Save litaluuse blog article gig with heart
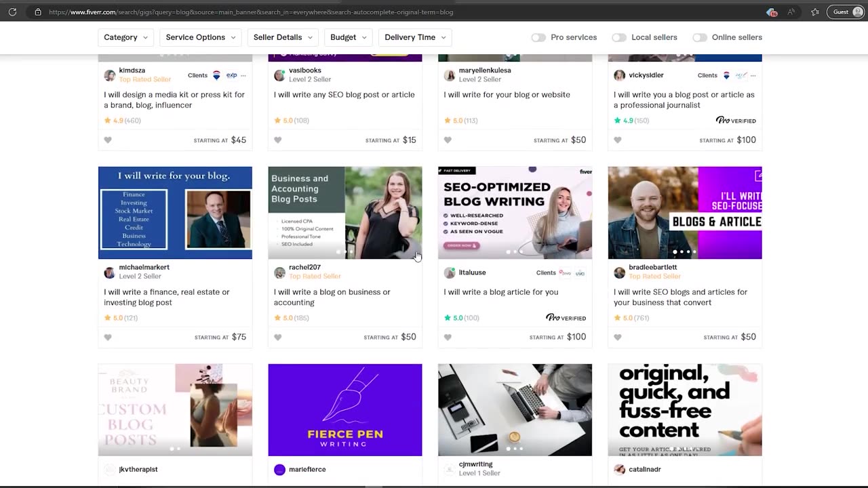Image resolution: width=868 pixels, height=488 pixels. point(448,338)
